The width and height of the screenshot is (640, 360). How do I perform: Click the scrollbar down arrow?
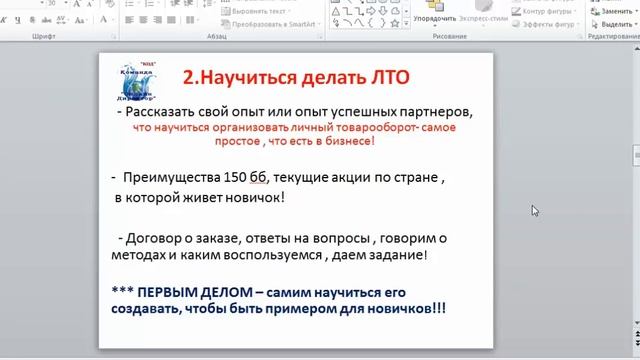[637, 323]
